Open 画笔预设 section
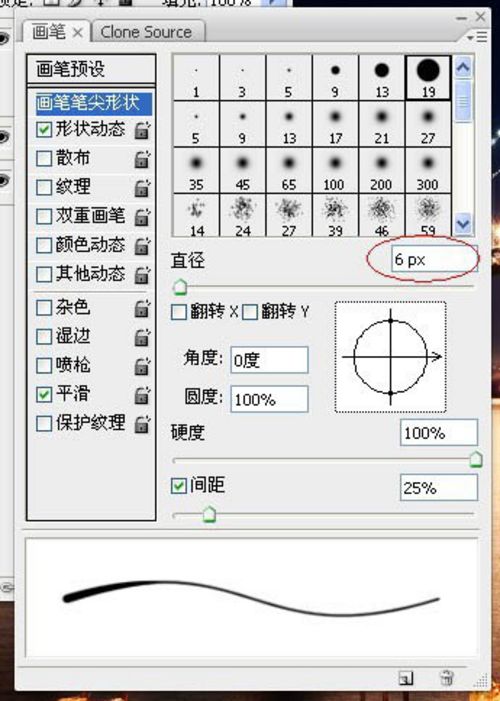The image size is (500, 701). coord(91,69)
